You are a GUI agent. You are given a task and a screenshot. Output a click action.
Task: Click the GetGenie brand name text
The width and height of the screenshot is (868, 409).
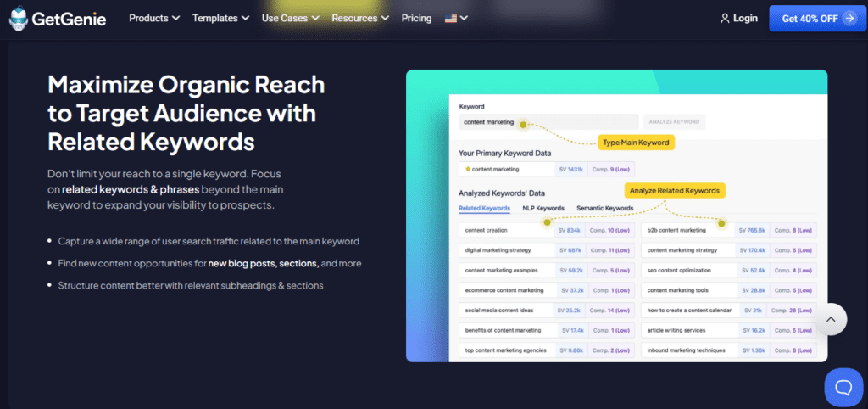[69, 19]
